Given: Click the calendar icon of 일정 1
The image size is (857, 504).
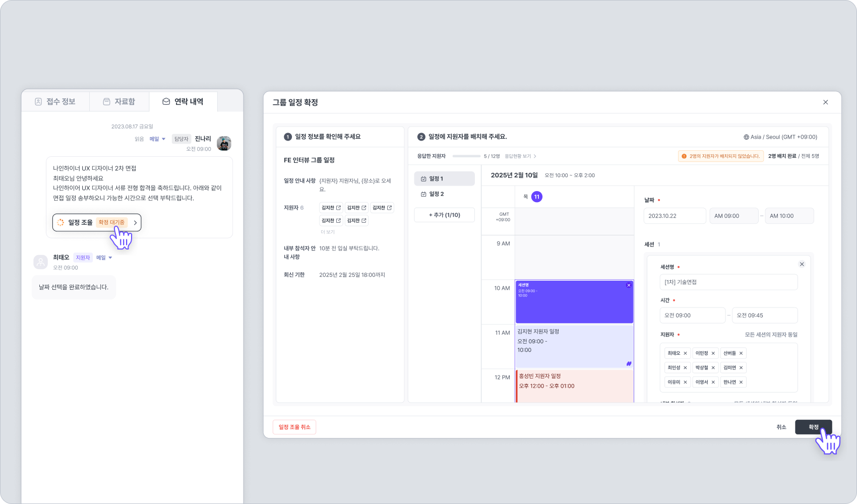Looking at the screenshot, I should coord(423,179).
